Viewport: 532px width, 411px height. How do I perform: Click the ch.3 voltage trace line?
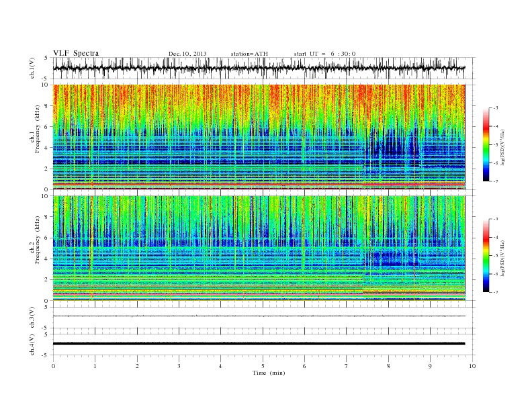click(259, 316)
